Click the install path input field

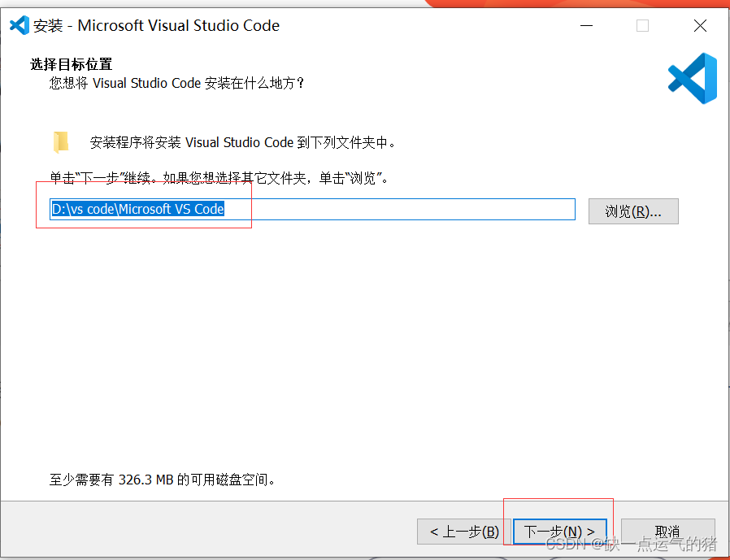(312, 209)
